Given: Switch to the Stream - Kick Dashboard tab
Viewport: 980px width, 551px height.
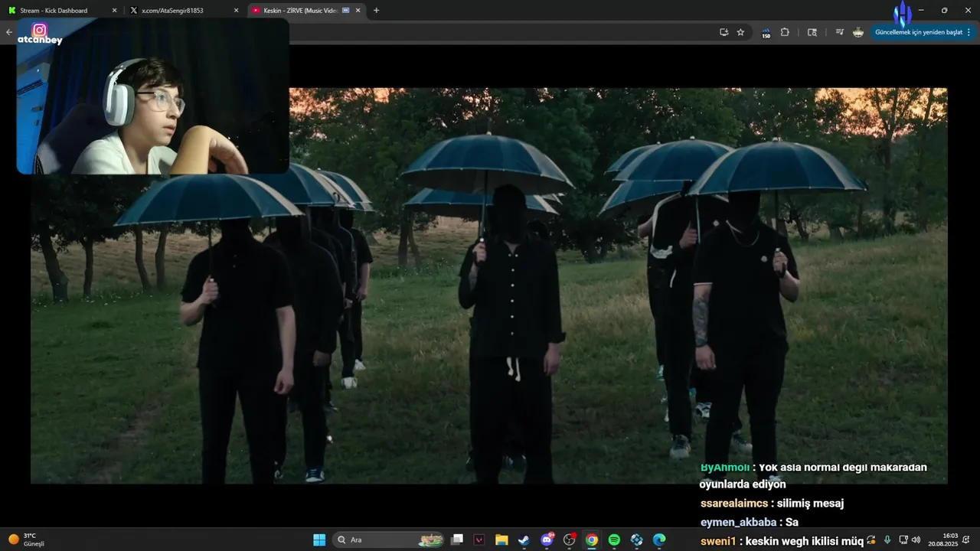Looking at the screenshot, I should tap(61, 11).
